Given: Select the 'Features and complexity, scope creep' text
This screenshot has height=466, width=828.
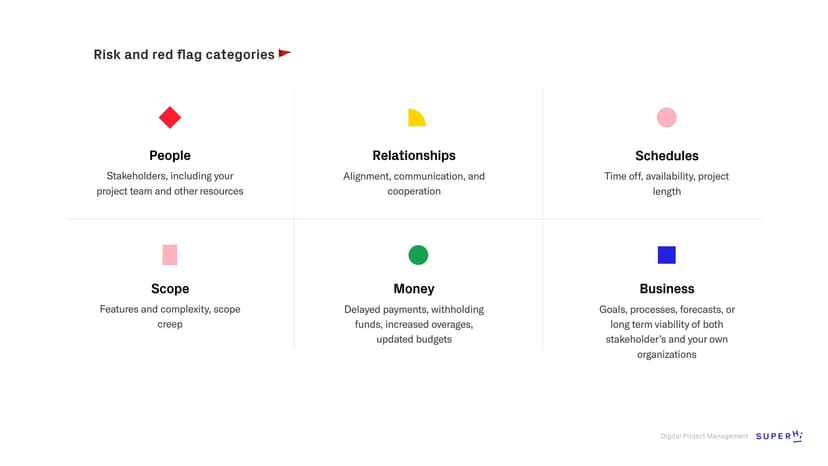Looking at the screenshot, I should 170,316.
